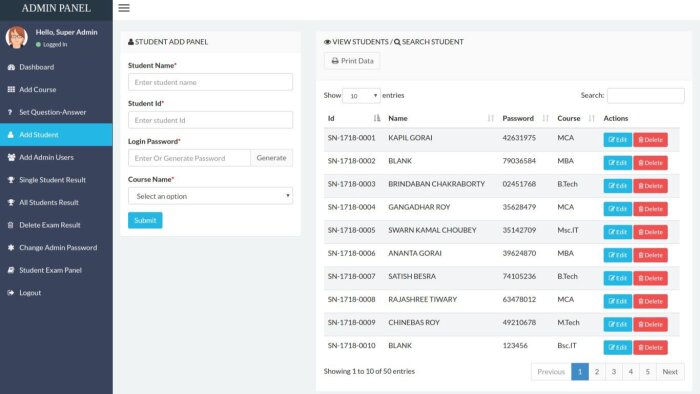Click the gear icon beside Change Admin Password
Screen dimensions: 700x394
[x=11, y=247]
